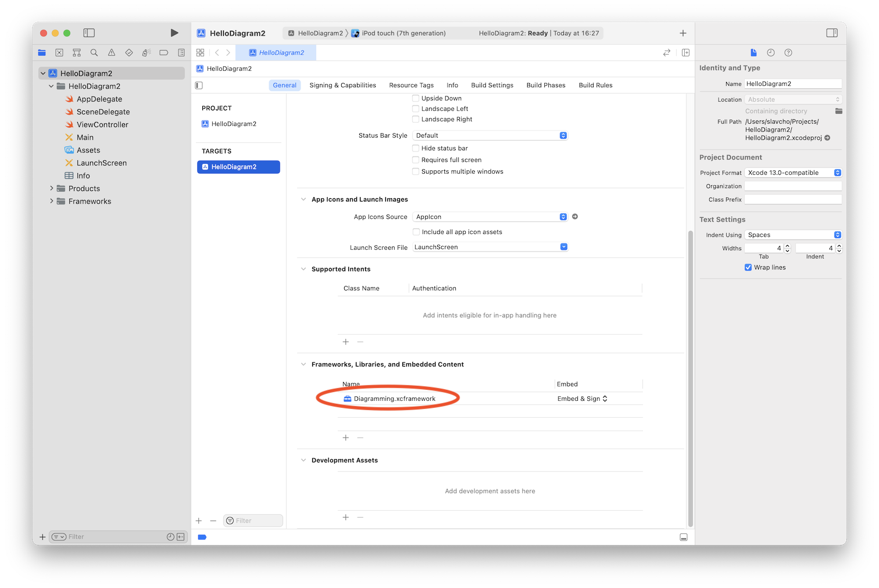The width and height of the screenshot is (879, 588).
Task: Open AppIcon asset with arrow button
Action: point(575,217)
